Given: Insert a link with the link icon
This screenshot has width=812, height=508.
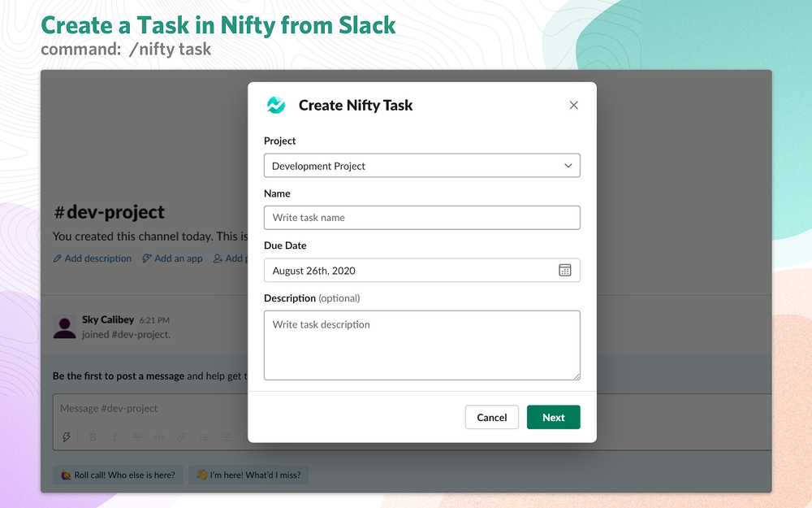Looking at the screenshot, I should coord(181,437).
